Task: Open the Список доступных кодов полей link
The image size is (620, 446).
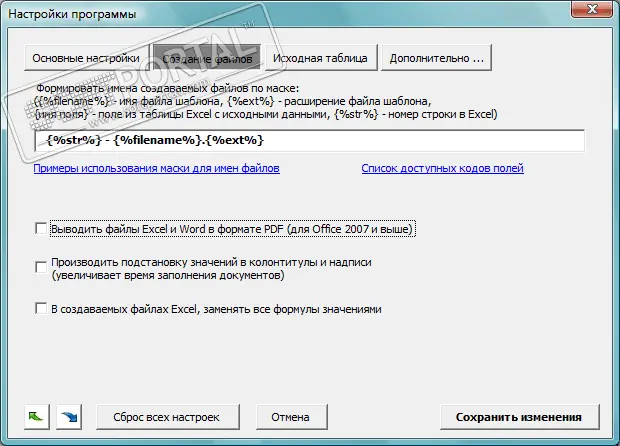Action: 442,169
